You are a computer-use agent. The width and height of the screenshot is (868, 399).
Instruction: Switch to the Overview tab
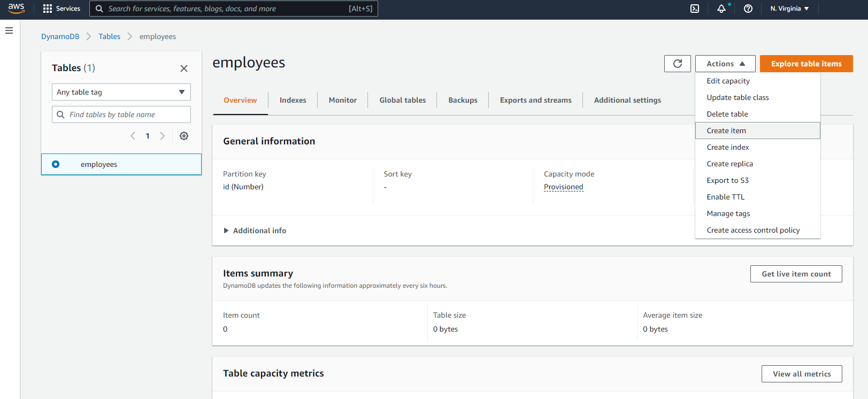[x=240, y=100]
